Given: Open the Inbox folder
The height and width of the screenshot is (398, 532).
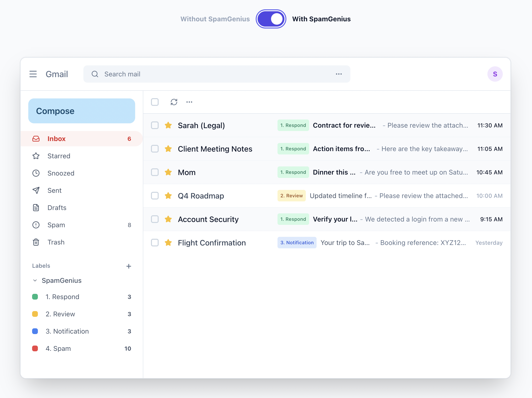Looking at the screenshot, I should click(57, 139).
